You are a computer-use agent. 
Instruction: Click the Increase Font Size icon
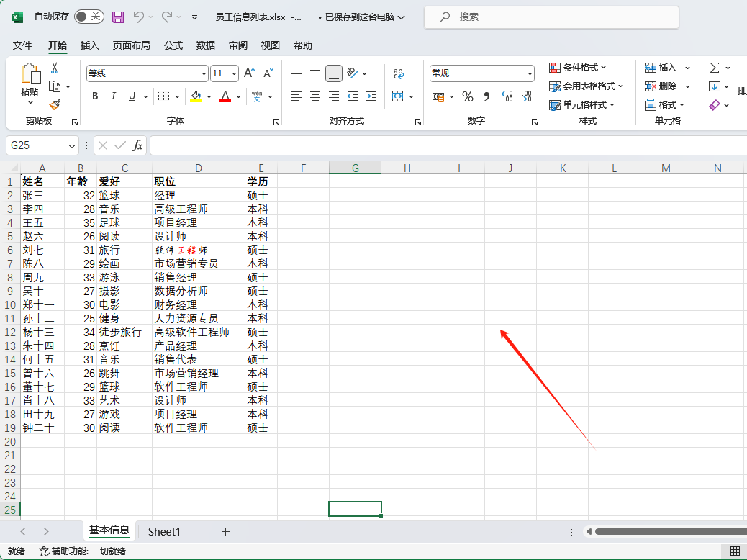click(x=249, y=73)
